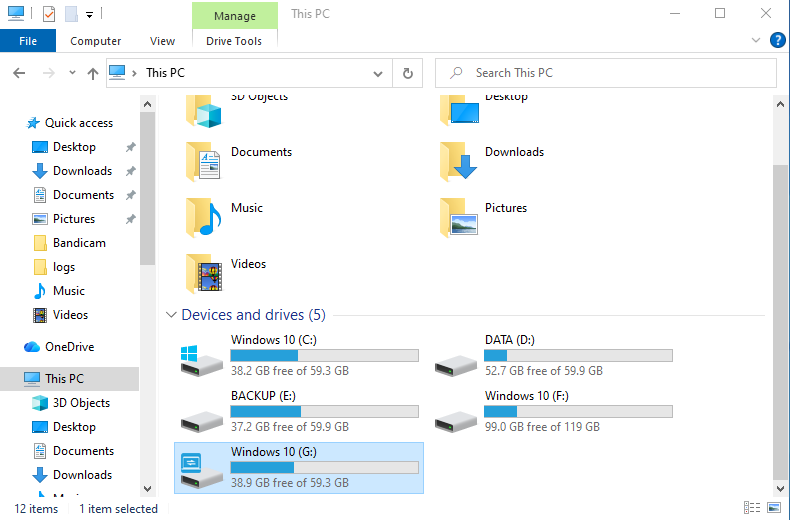Open the DATA (D:) drive icon
This screenshot has width=790, height=520.
point(455,364)
